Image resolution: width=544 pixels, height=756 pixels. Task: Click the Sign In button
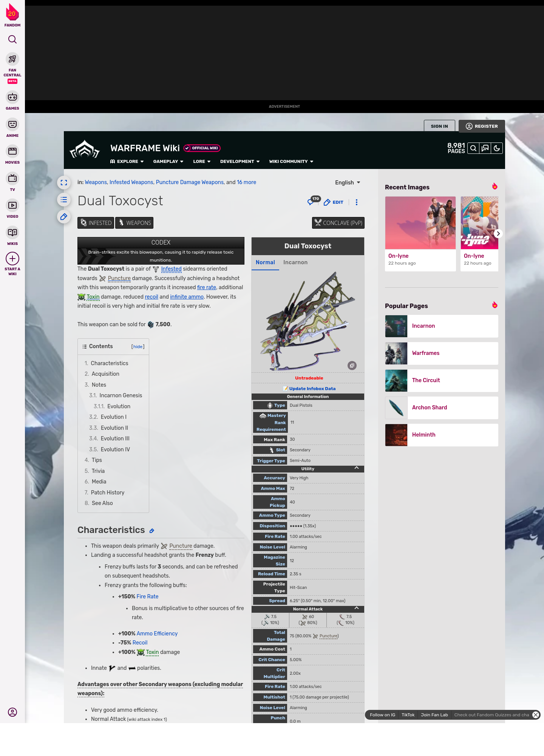point(439,126)
